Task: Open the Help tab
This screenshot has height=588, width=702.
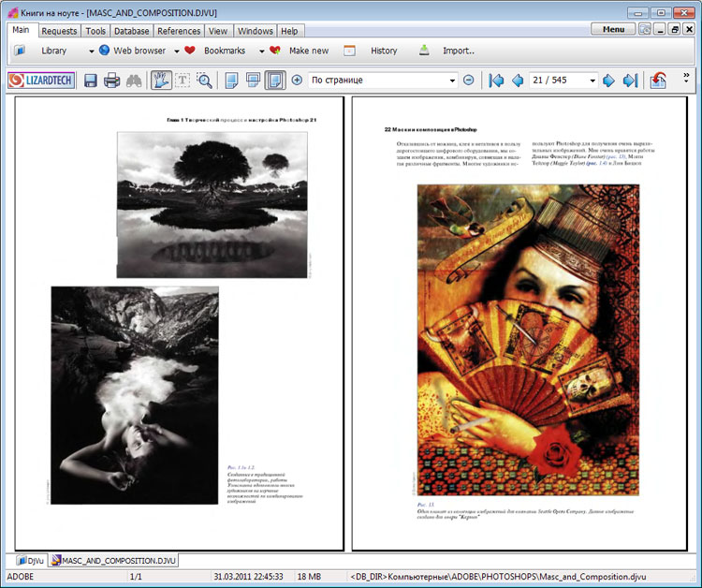Action: [289, 31]
